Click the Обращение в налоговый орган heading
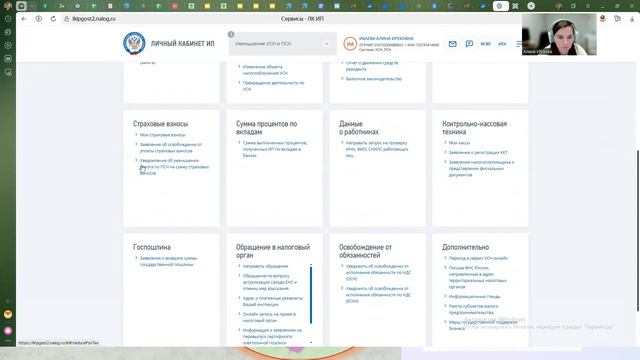This screenshot has height=360, width=640. coord(273,251)
